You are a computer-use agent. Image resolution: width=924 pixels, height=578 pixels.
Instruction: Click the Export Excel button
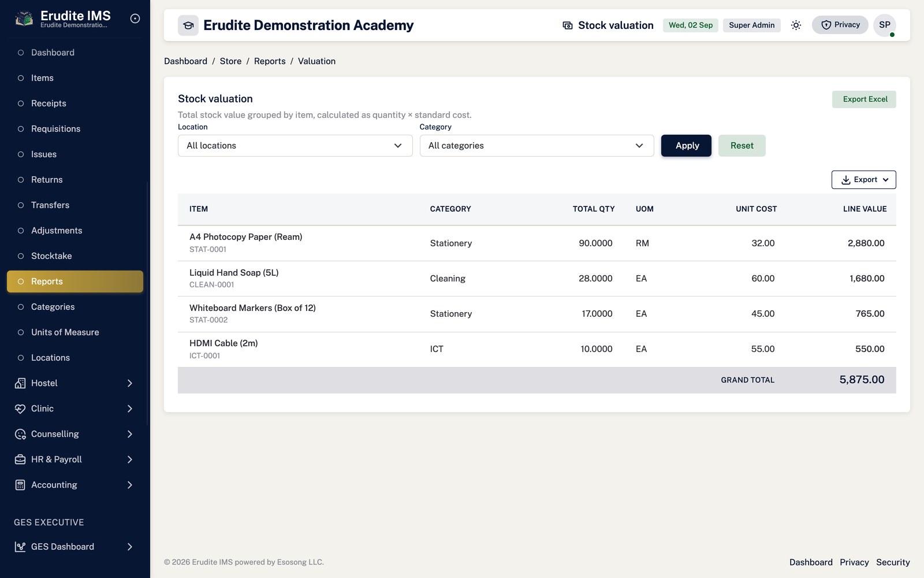(x=864, y=99)
